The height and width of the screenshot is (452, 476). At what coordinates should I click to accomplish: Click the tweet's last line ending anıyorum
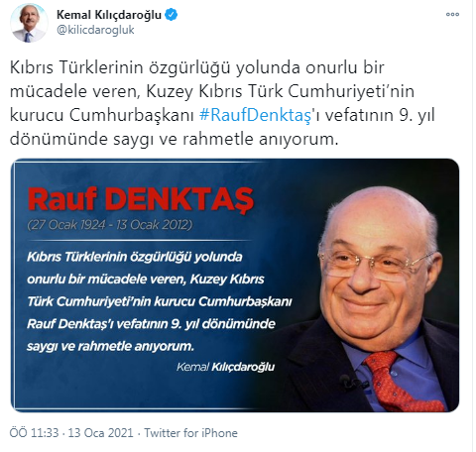pos(175,139)
